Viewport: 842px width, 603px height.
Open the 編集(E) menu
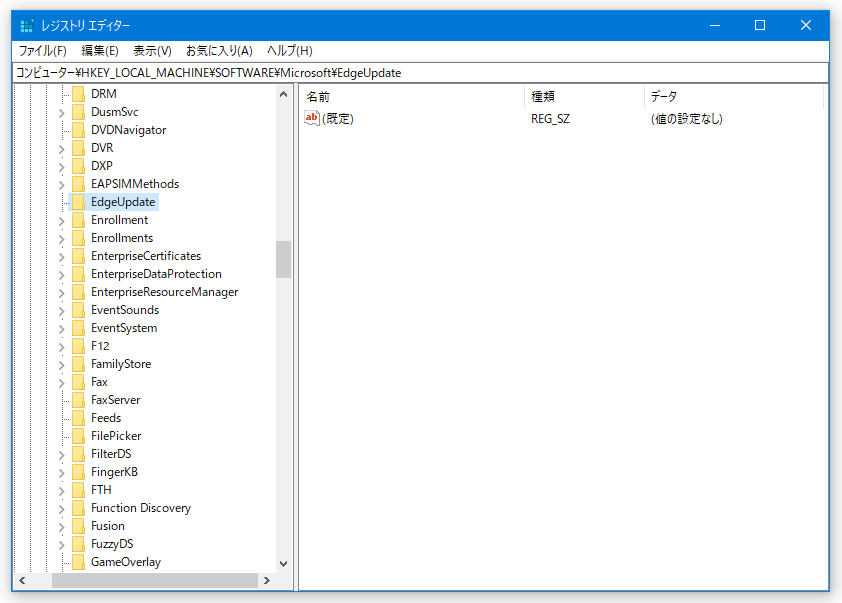[100, 51]
